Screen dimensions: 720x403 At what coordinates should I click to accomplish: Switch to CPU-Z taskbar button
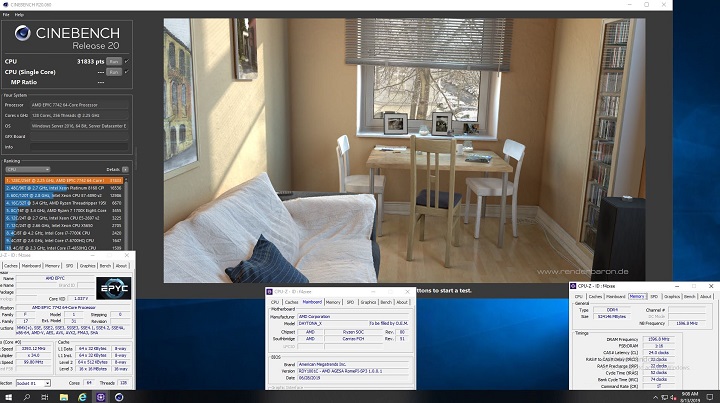click(x=101, y=397)
